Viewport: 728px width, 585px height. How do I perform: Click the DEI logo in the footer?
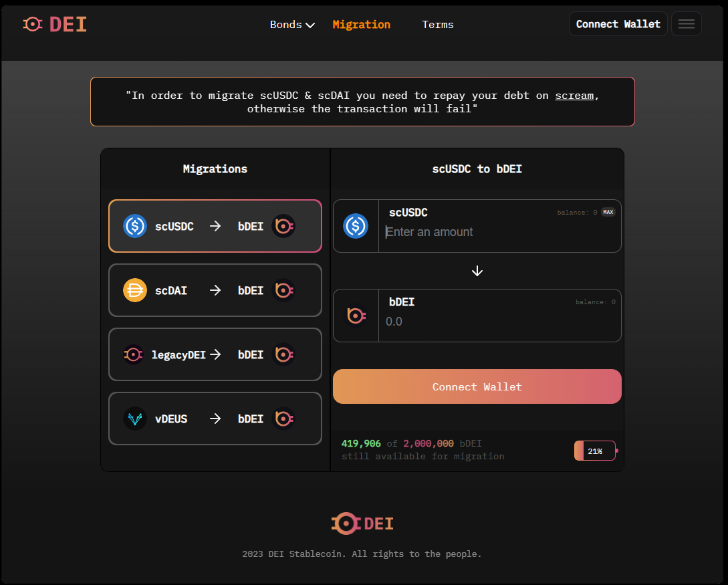(362, 523)
